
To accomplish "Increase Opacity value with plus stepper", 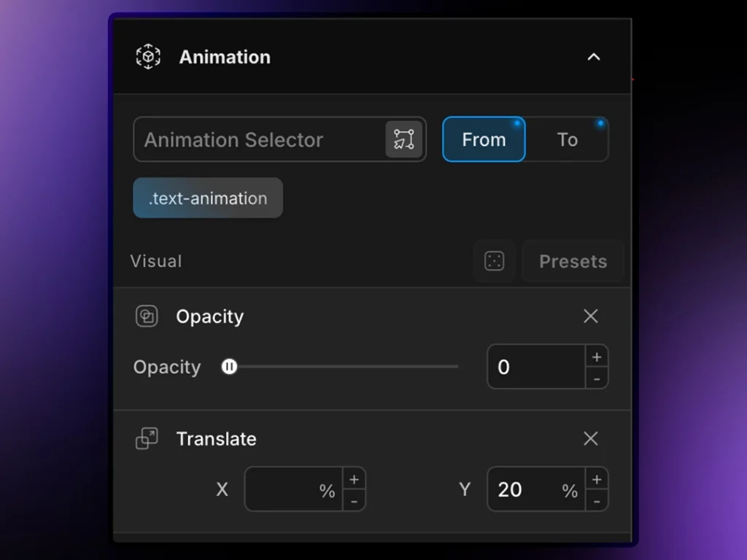I will click(x=597, y=357).
